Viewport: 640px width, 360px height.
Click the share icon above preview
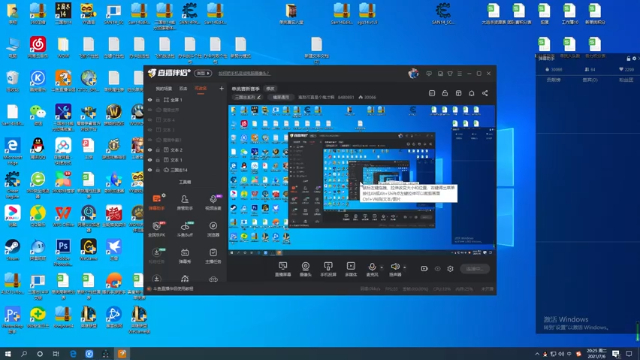tap(485, 93)
